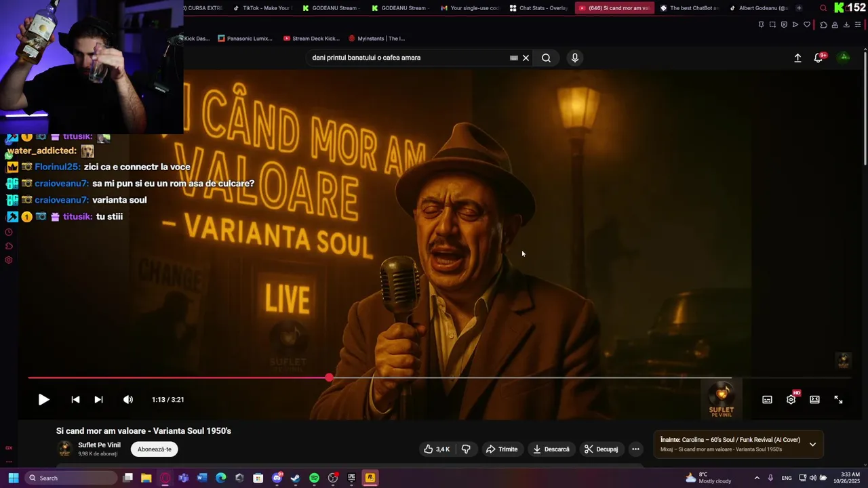
Task: Open File Explorer from the taskbar
Action: [146, 478]
